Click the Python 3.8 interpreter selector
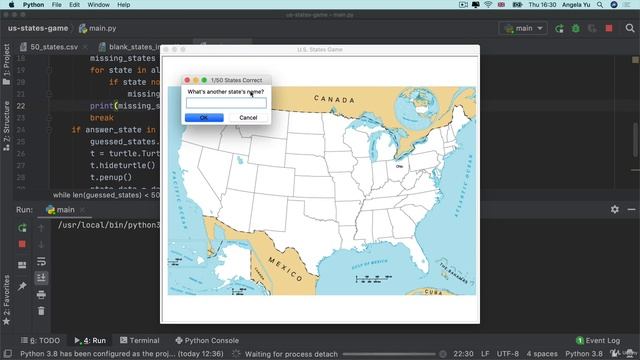This screenshot has width=640, height=360. (x=584, y=354)
